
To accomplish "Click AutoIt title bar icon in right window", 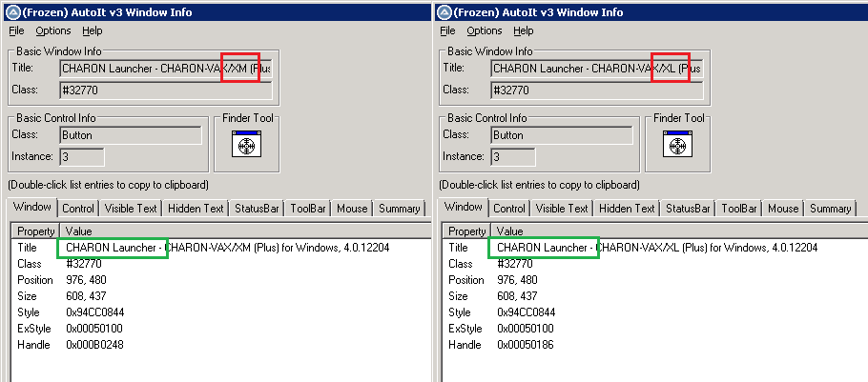I will pyautogui.click(x=443, y=11).
